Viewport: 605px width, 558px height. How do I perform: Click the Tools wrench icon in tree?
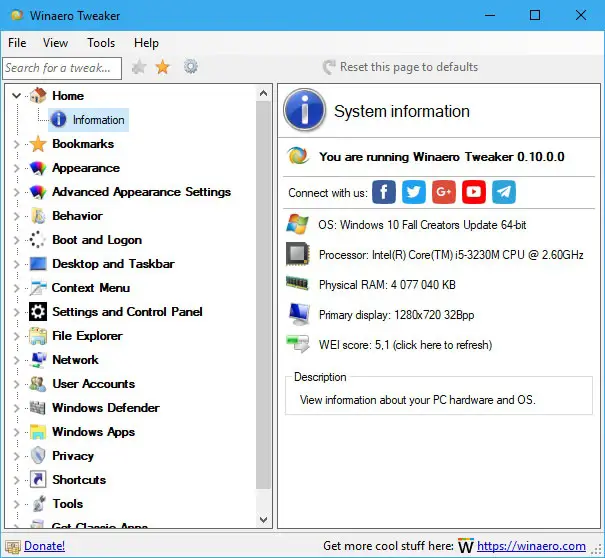pyautogui.click(x=38, y=504)
